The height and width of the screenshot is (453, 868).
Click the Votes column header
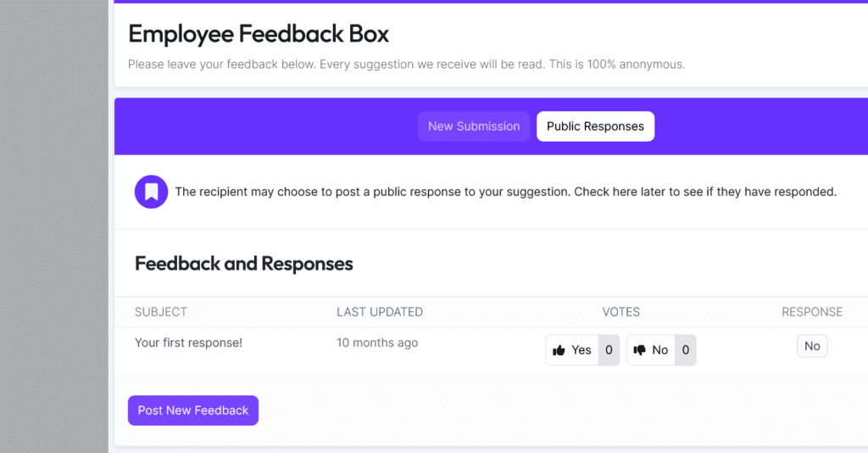tap(621, 312)
